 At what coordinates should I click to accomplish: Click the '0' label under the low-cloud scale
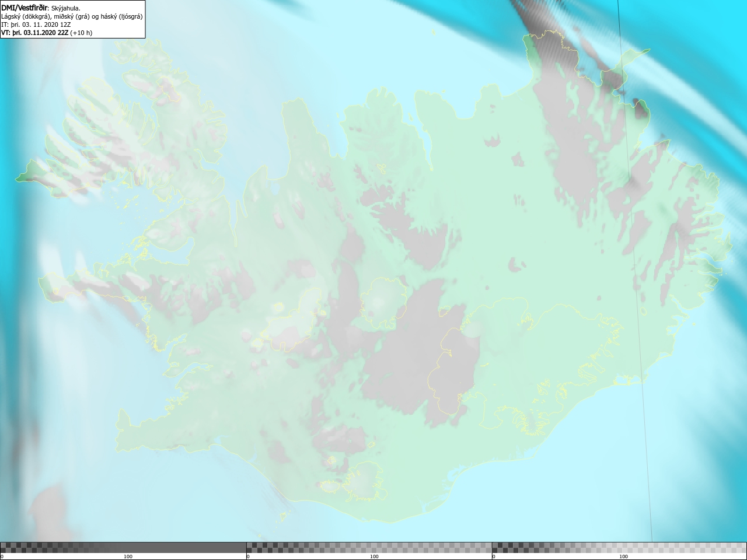[2, 556]
